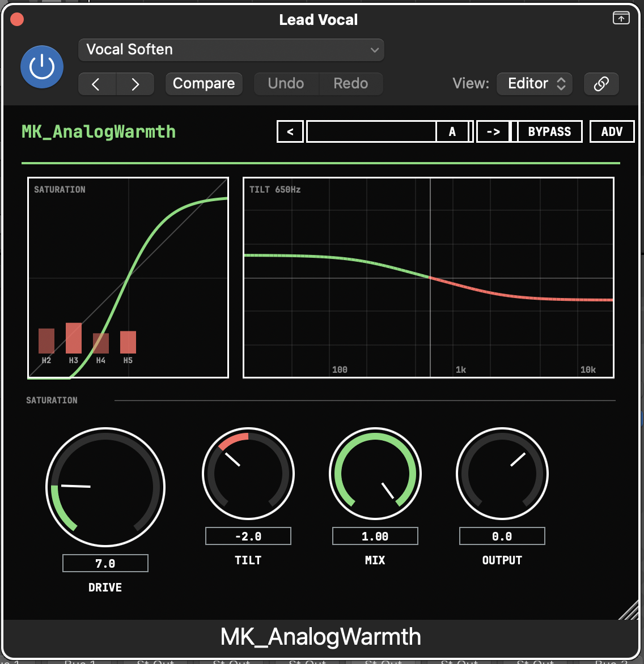Click the H5 harmonic bar

coord(128,342)
